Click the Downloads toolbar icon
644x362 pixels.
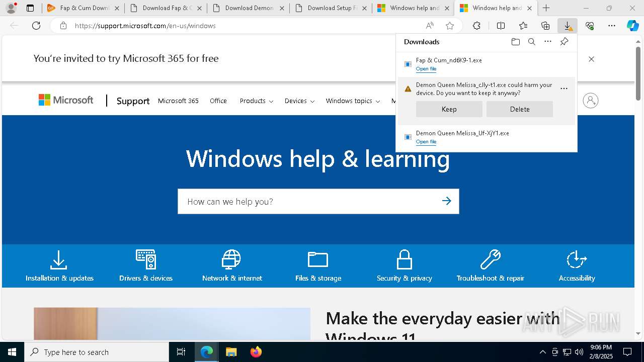coord(568,26)
